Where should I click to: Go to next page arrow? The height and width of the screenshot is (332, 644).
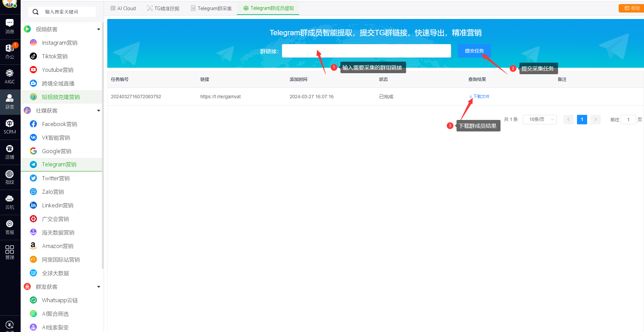(x=596, y=120)
